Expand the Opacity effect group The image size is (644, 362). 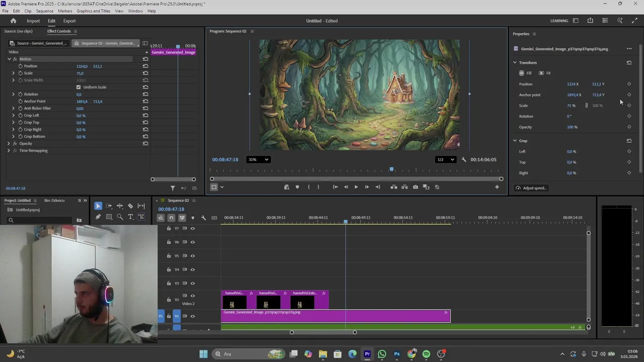9,143
